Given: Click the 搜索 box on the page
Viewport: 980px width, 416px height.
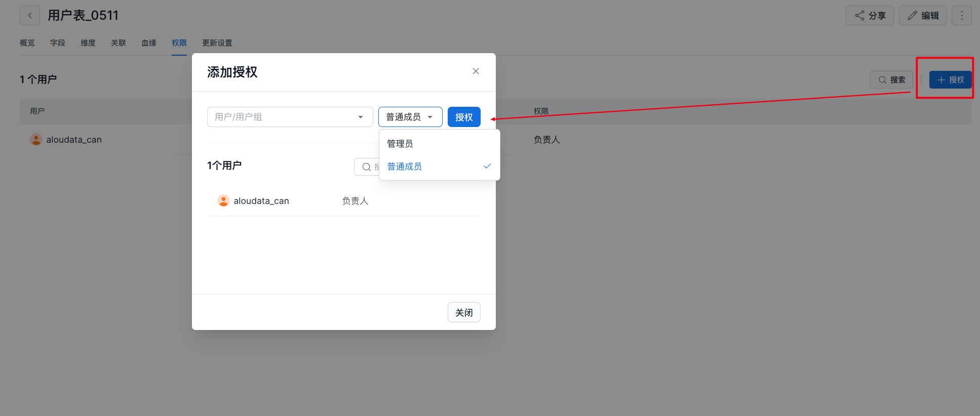Looking at the screenshot, I should pyautogui.click(x=891, y=80).
